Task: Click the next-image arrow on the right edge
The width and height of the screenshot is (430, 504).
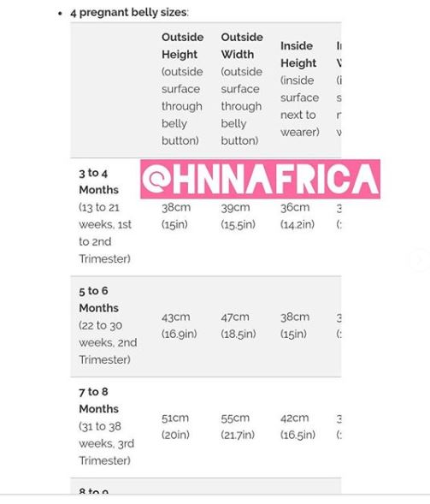Action: point(420,260)
